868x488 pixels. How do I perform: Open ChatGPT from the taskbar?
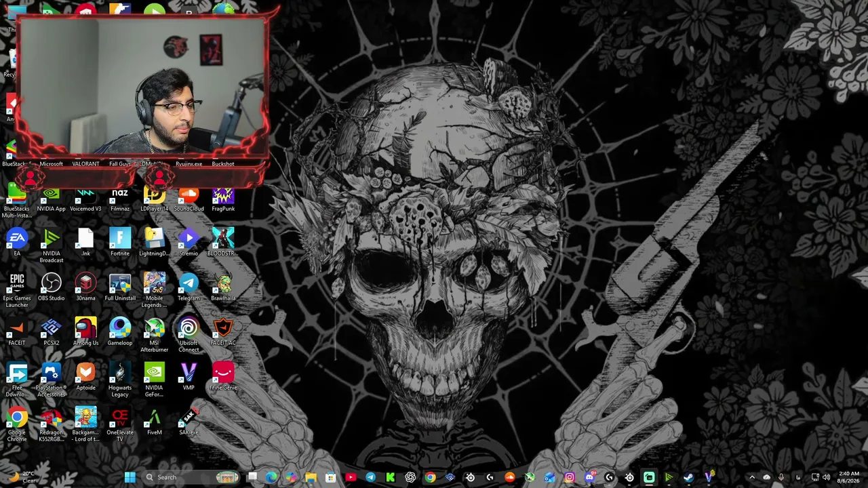[410, 477]
